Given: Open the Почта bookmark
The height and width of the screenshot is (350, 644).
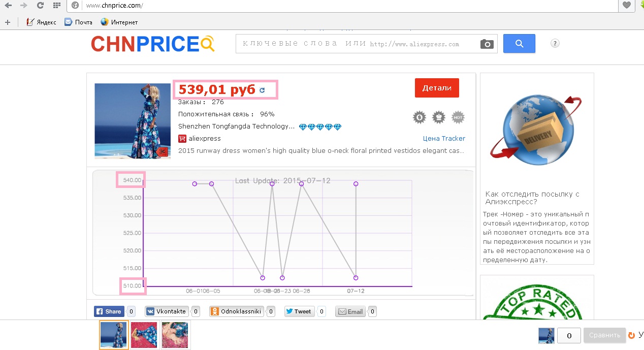Looking at the screenshot, I should click(x=79, y=22).
